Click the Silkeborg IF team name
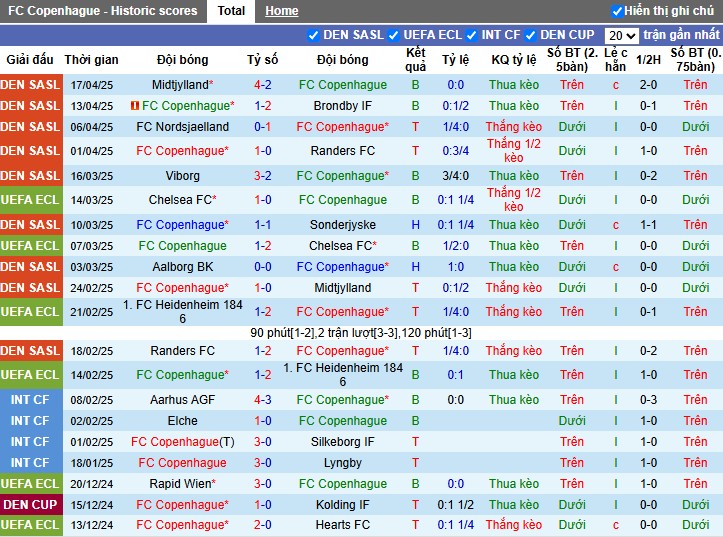The image size is (723, 537). point(343,442)
